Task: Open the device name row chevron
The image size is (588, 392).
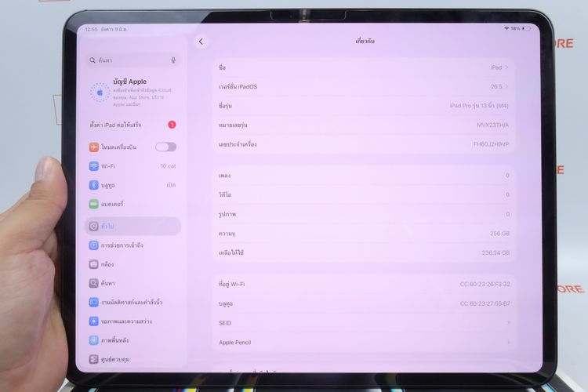Action: [506, 67]
